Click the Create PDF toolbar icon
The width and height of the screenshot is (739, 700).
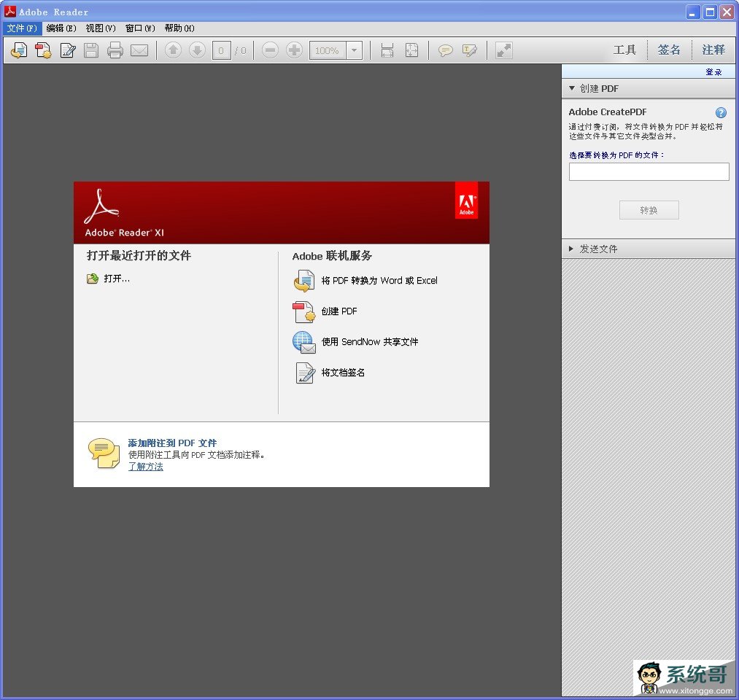(43, 50)
